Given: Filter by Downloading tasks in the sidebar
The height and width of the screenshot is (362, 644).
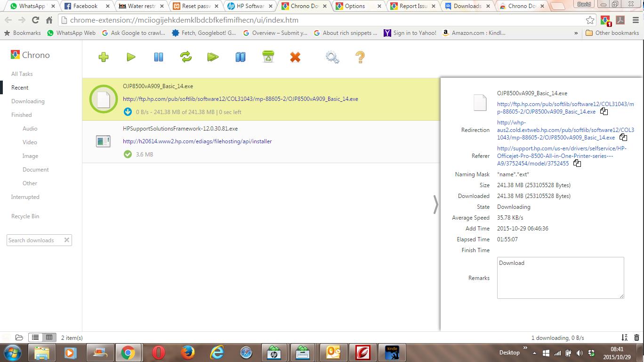Looking at the screenshot, I should [x=28, y=101].
